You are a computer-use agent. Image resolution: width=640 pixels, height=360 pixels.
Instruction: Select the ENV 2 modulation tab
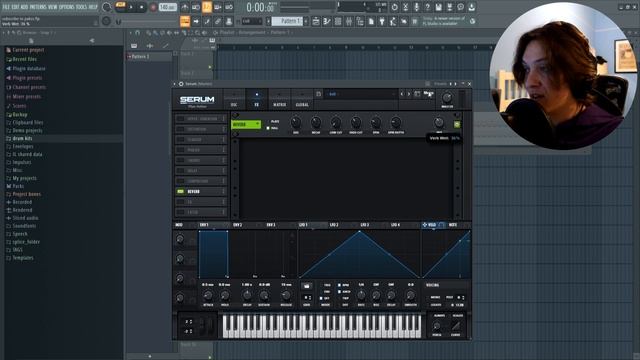[238, 225]
